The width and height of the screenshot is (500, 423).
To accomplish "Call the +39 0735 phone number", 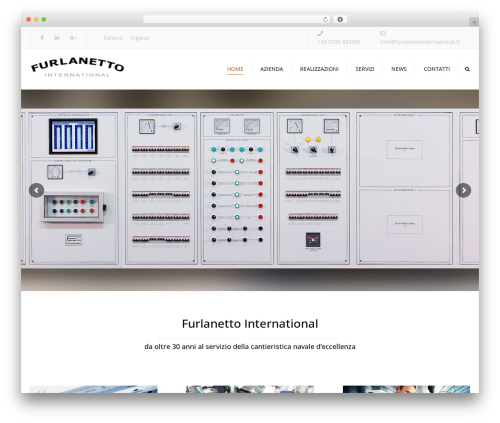I will tap(339, 42).
